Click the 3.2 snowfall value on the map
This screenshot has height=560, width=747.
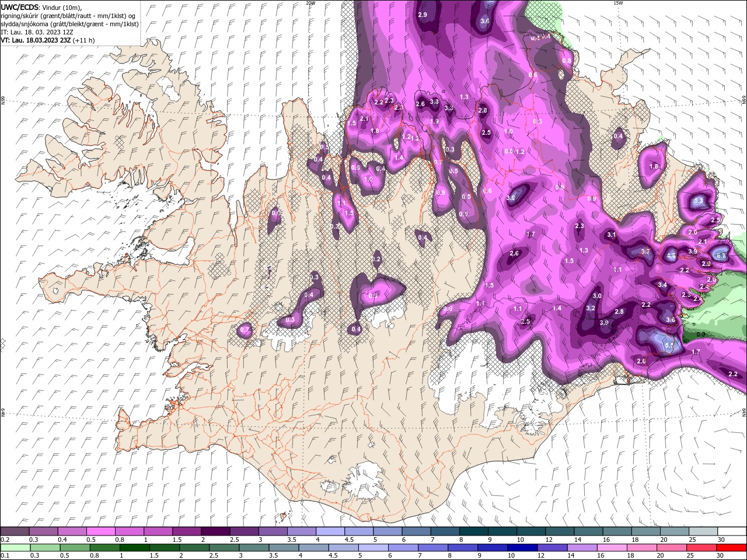pos(591,308)
